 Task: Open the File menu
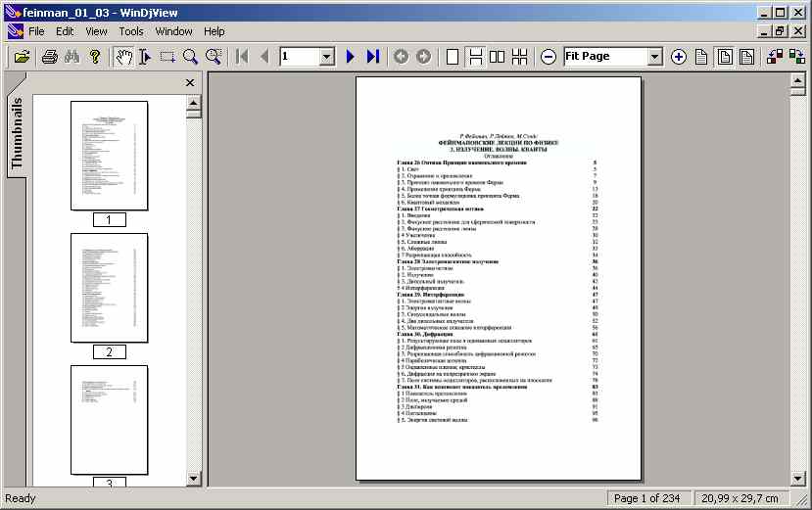coord(36,31)
